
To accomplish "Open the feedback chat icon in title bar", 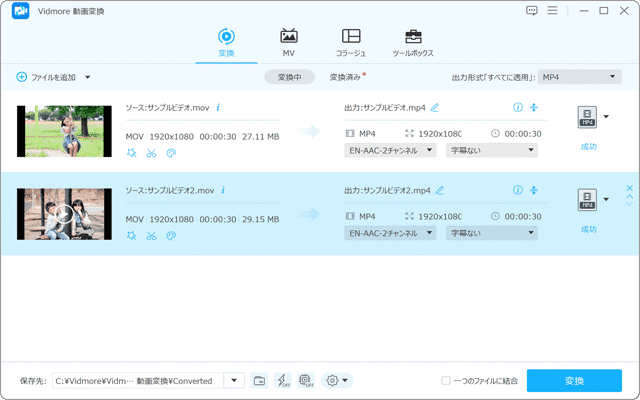I will click(531, 11).
